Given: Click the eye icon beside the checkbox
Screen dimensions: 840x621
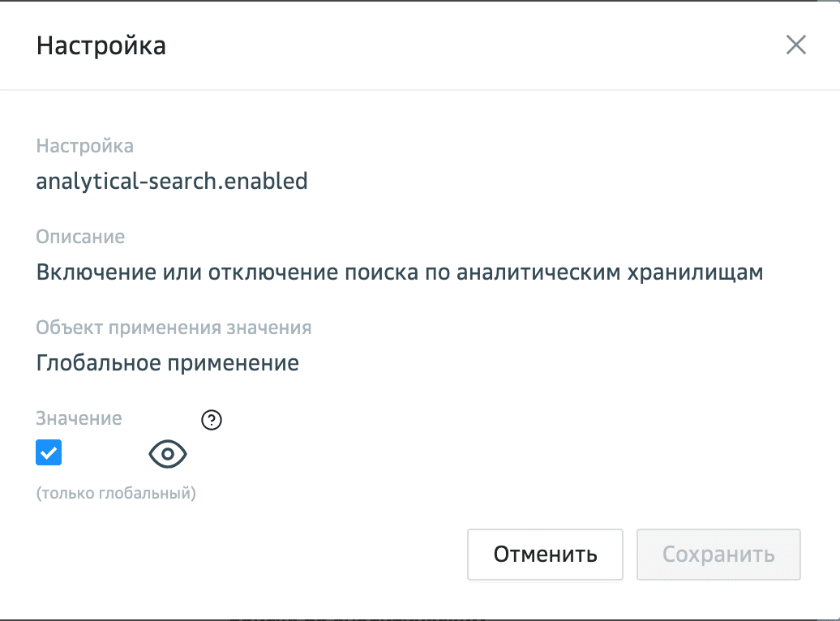Looking at the screenshot, I should (x=168, y=455).
